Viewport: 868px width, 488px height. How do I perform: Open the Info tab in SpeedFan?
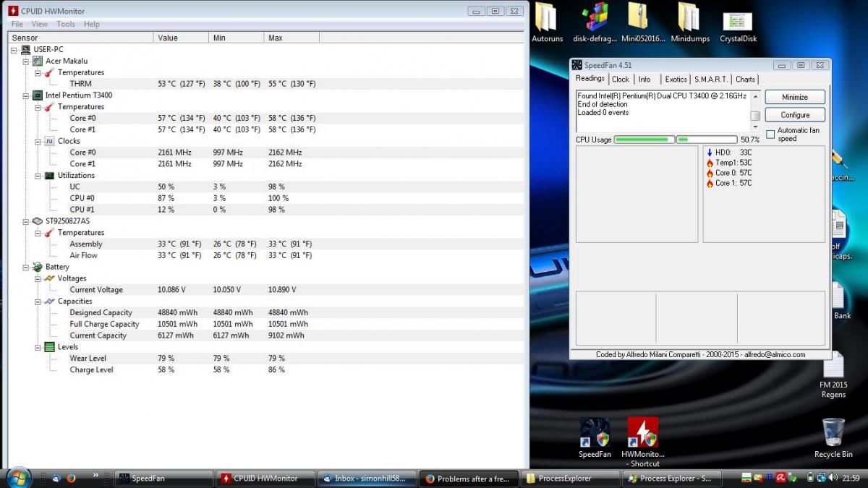[x=644, y=80]
